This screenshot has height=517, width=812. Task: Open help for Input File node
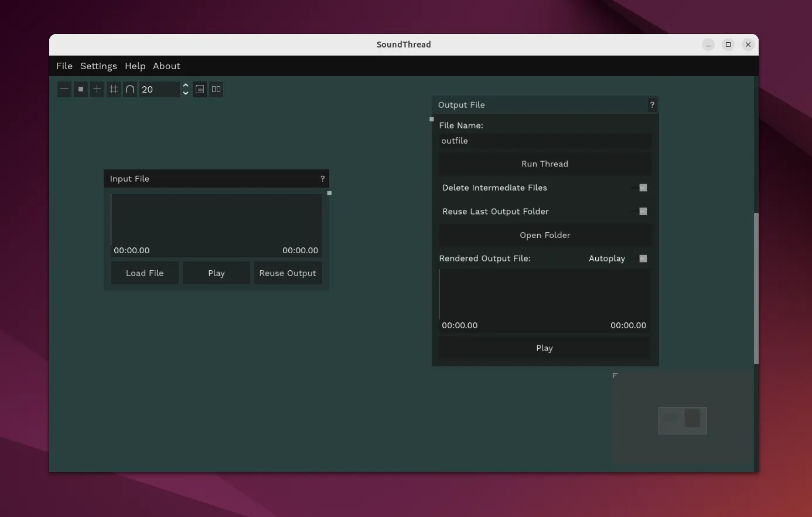point(322,179)
